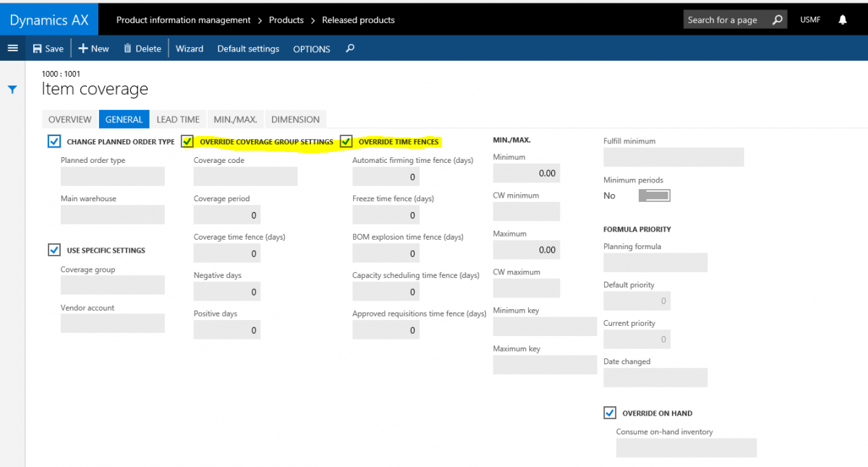The height and width of the screenshot is (467, 868).
Task: Click the "1000 : 1001" record label
Action: [61, 74]
